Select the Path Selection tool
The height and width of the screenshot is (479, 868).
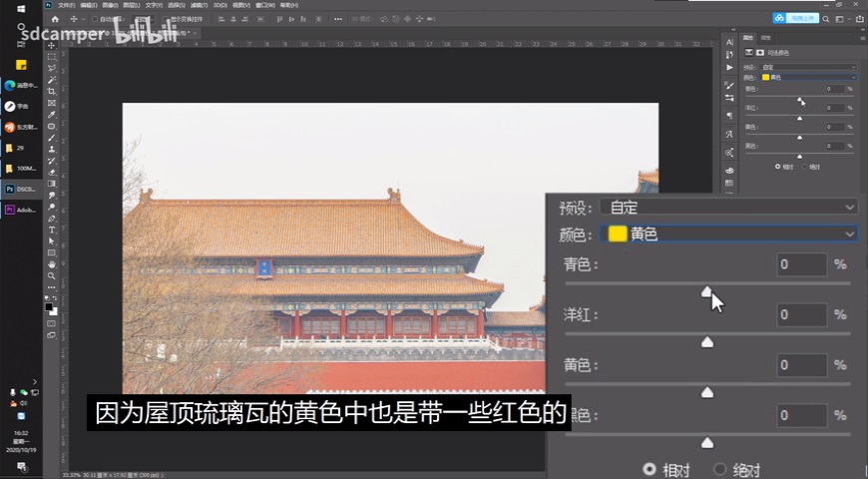click(52, 241)
